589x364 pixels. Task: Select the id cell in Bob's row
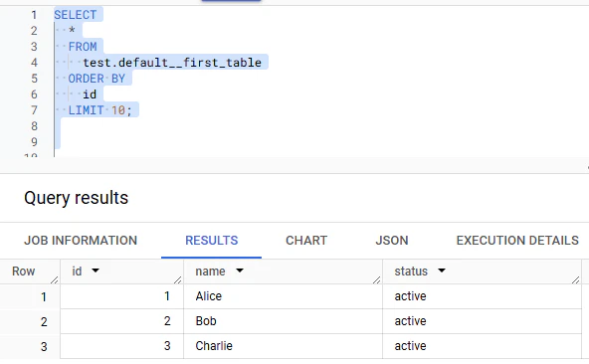(x=121, y=321)
